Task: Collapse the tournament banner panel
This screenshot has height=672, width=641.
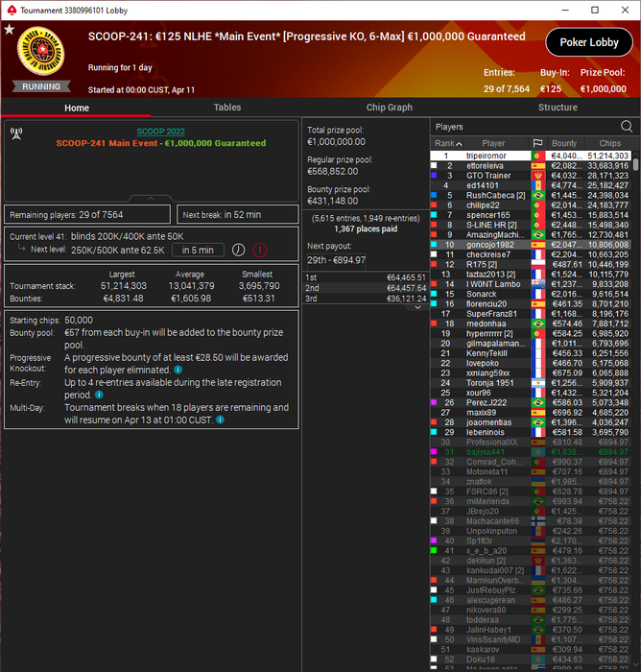Action: [x=151, y=199]
